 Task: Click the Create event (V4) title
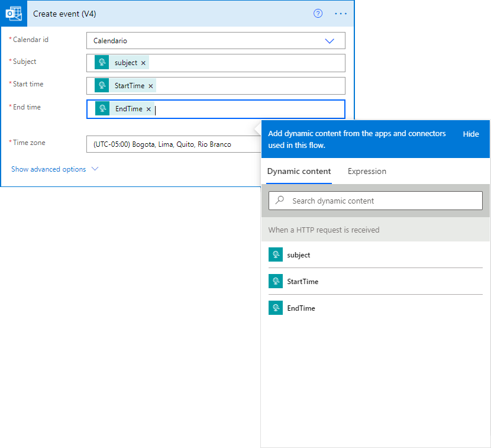pyautogui.click(x=64, y=14)
